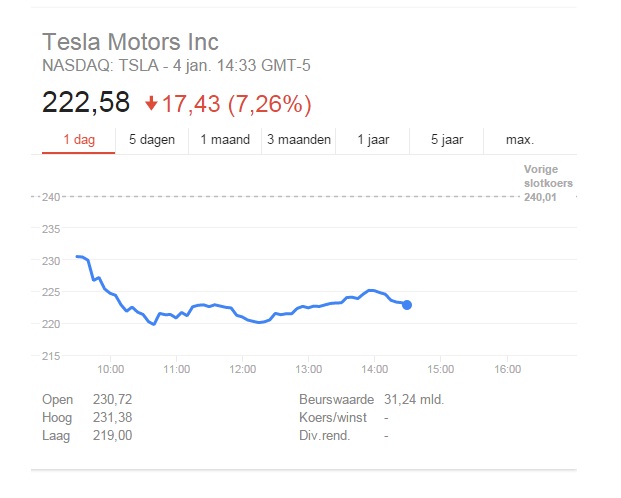Click the blue endpoint dot on the chart
The height and width of the screenshot is (498, 621).
[x=407, y=304]
